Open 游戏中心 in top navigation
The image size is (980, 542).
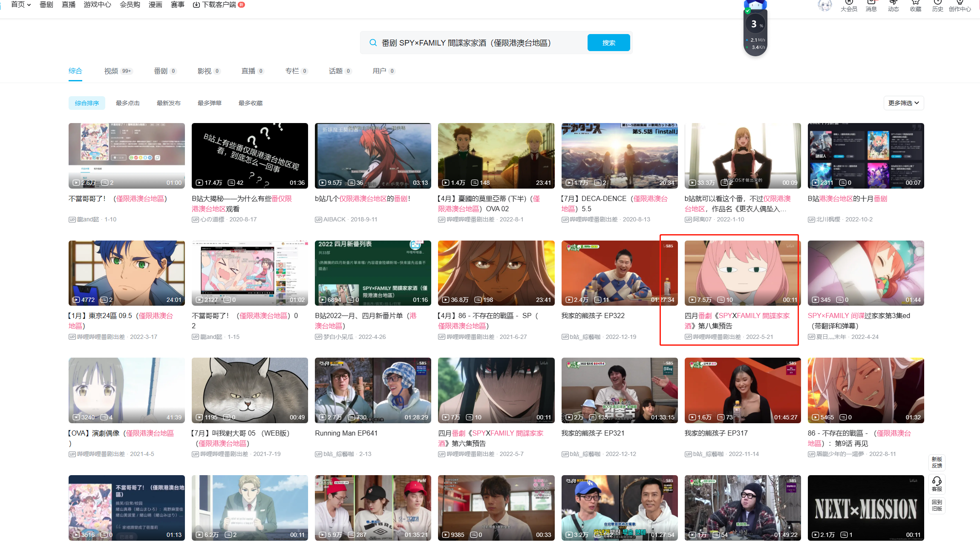tap(97, 4)
